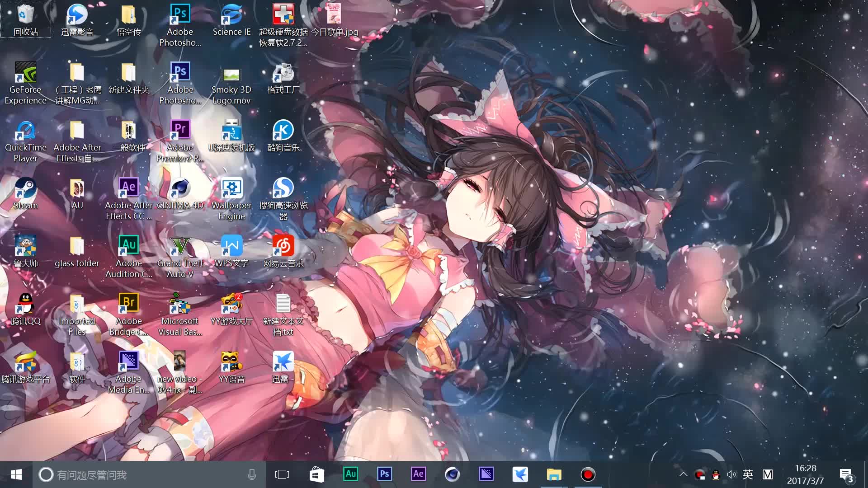Open Task View on the taskbar

tap(282, 474)
